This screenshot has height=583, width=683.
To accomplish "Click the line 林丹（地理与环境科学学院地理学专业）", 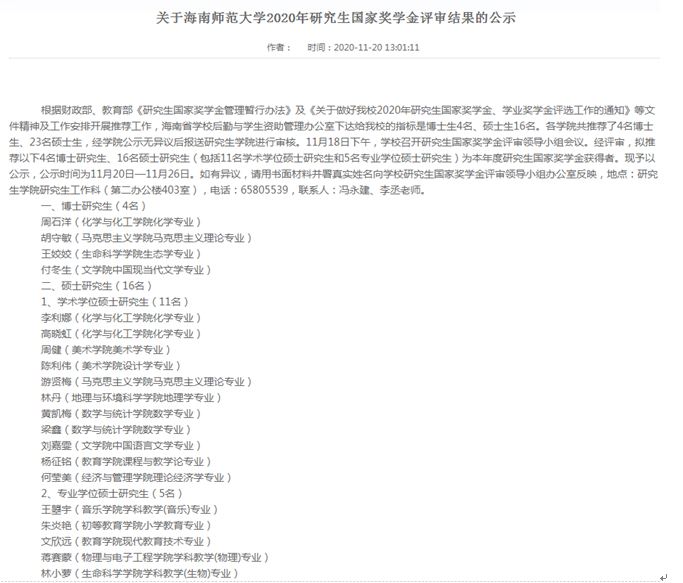I will 131,398.
